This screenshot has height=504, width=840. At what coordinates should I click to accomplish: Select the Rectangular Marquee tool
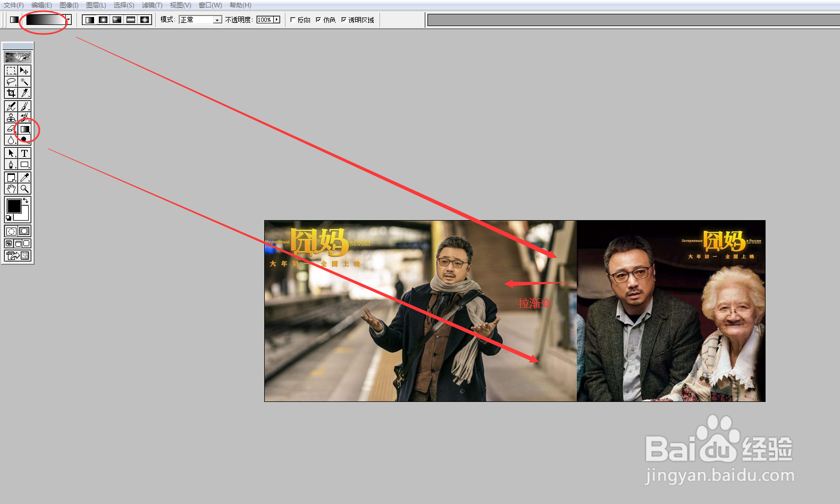click(x=11, y=71)
